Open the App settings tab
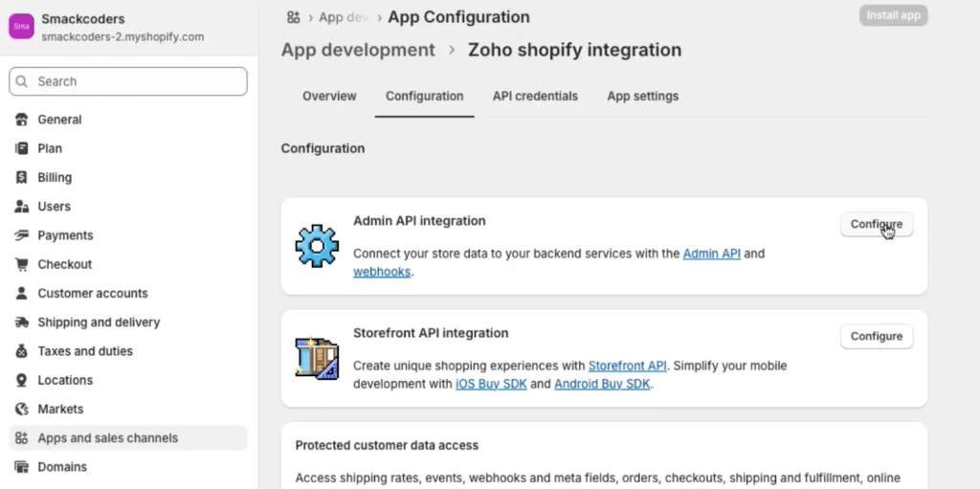Image resolution: width=980 pixels, height=489 pixels. tap(642, 97)
